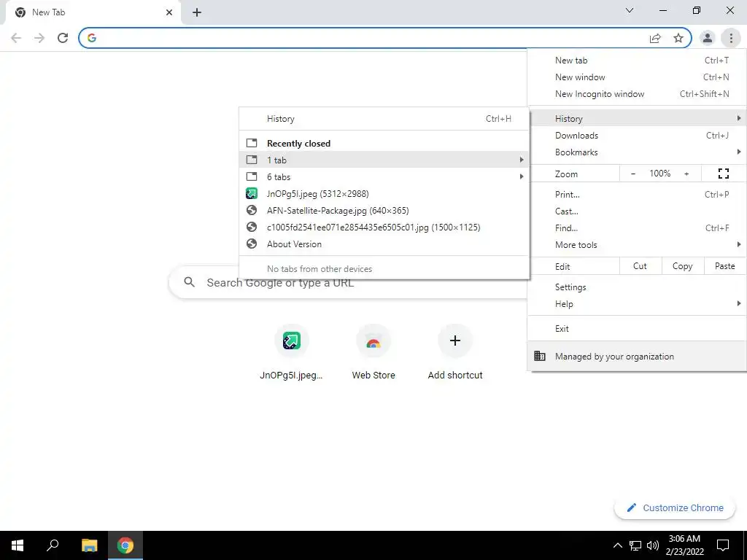
Task: Click the search magnifier icon in Google box
Action: 189,282
